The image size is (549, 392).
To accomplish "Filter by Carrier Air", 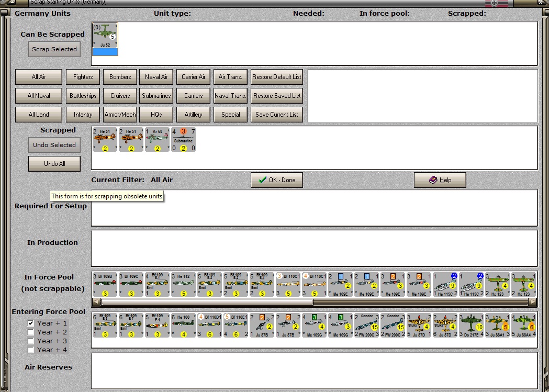I will coord(193,76).
